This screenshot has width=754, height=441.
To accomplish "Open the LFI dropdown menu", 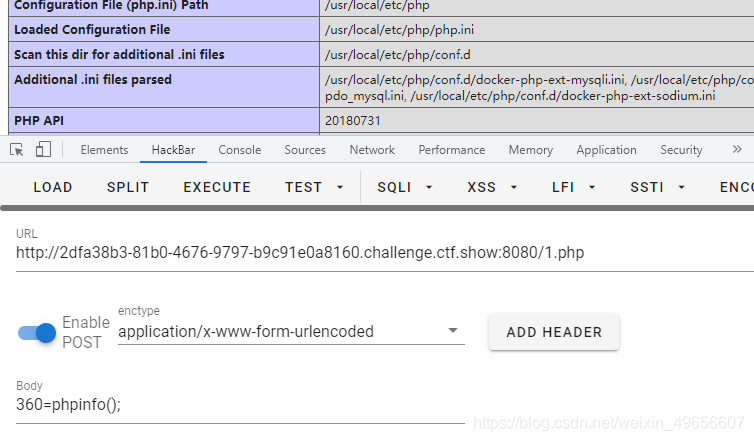I will click(x=574, y=187).
